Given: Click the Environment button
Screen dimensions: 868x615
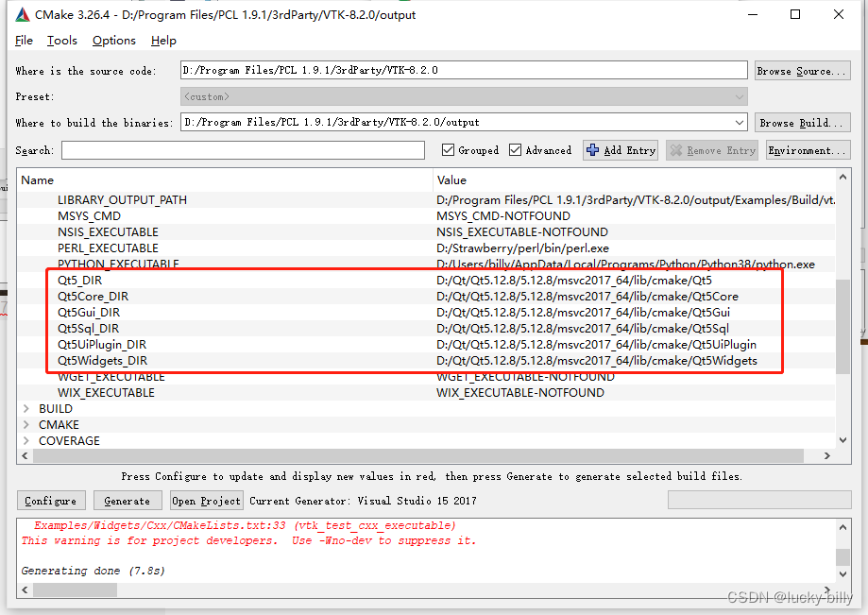Looking at the screenshot, I should pos(808,150).
